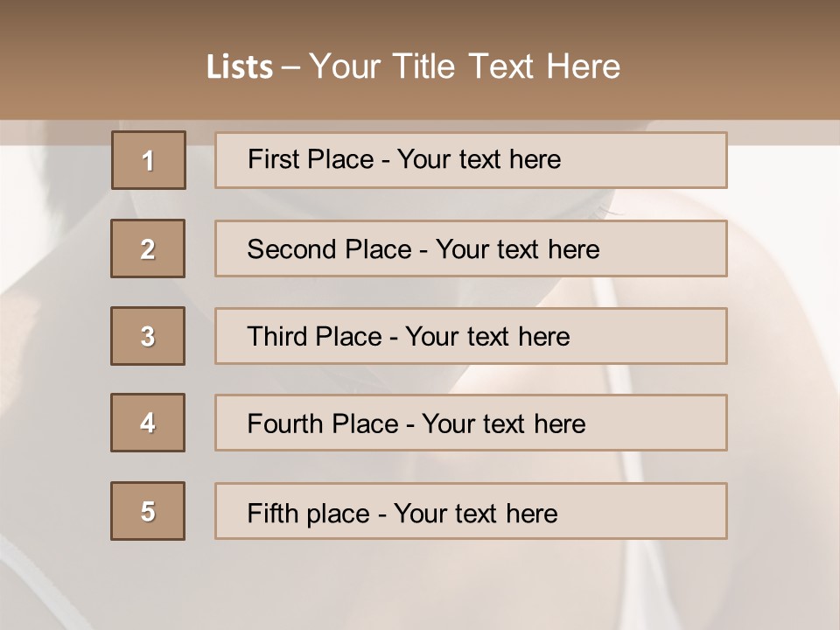Click "Your Title Text Here" in the title
The height and width of the screenshot is (630, 840).
click(465, 66)
